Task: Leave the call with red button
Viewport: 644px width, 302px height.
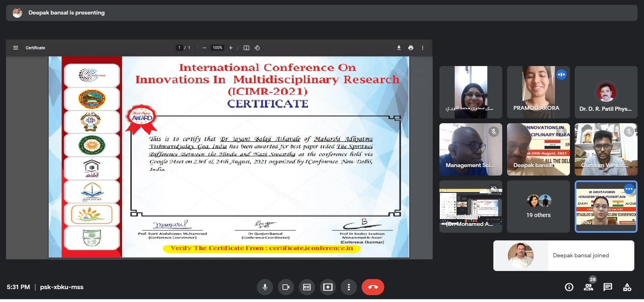Action: (x=373, y=287)
